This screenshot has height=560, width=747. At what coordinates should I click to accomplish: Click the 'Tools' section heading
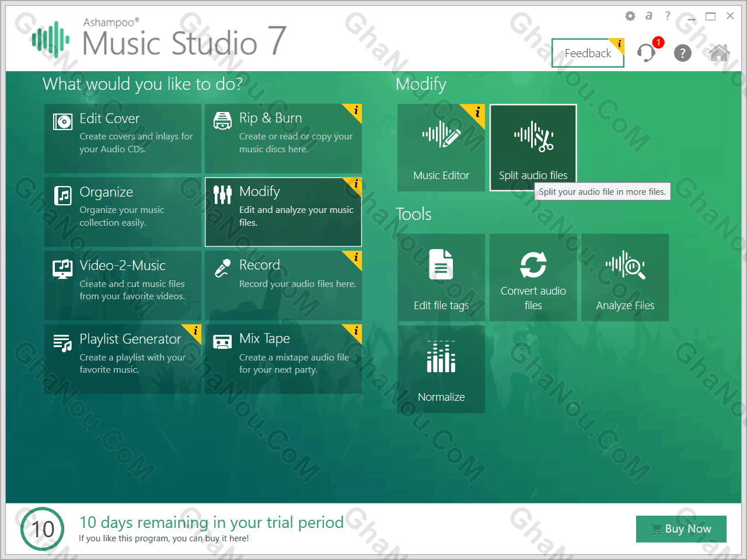tap(414, 214)
